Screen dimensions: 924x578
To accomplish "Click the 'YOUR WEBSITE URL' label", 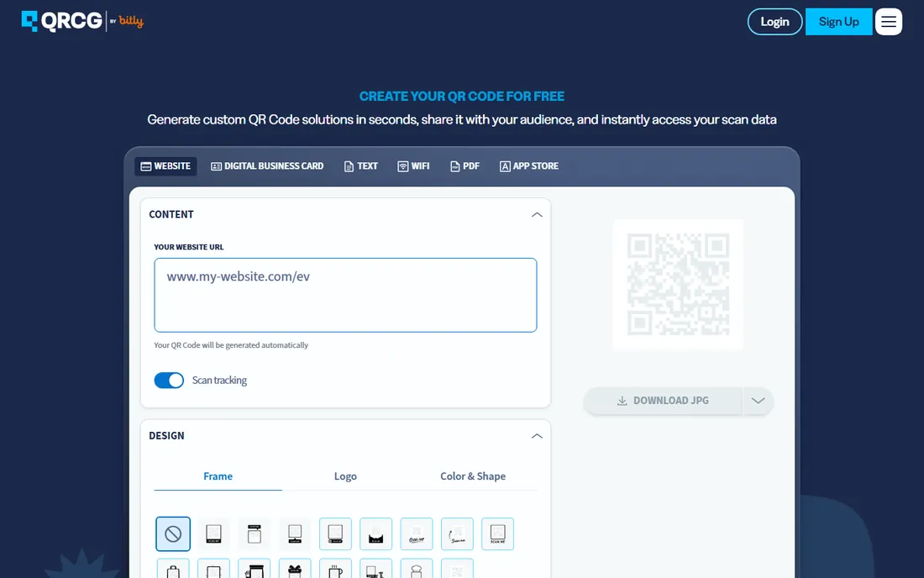I will tap(188, 247).
